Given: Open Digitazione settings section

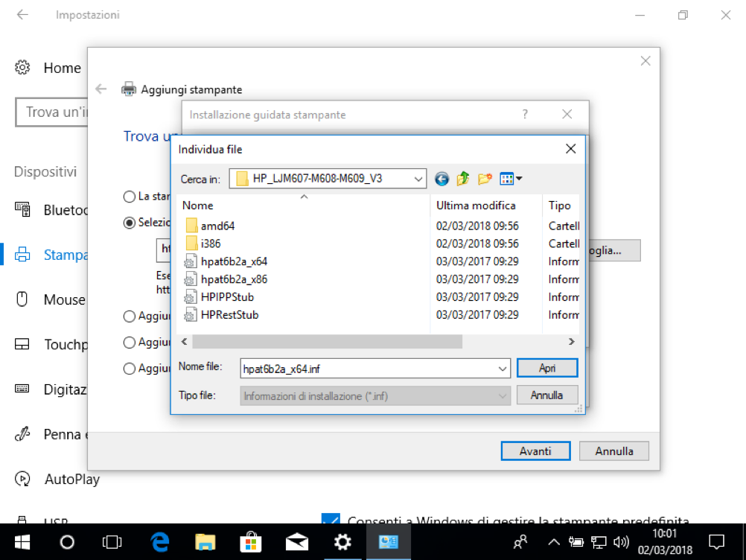Looking at the screenshot, I should point(51,389).
